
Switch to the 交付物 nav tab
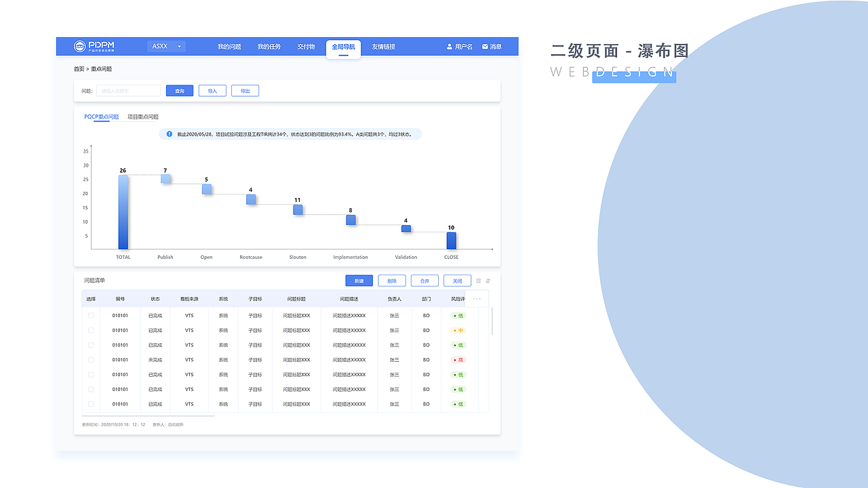click(306, 47)
